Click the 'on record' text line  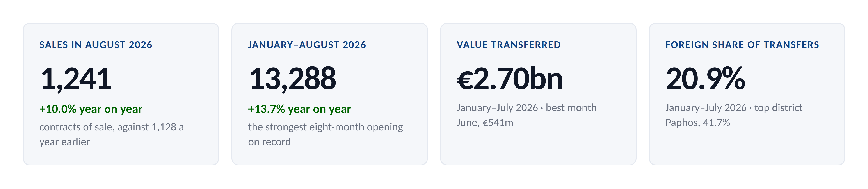point(269,142)
